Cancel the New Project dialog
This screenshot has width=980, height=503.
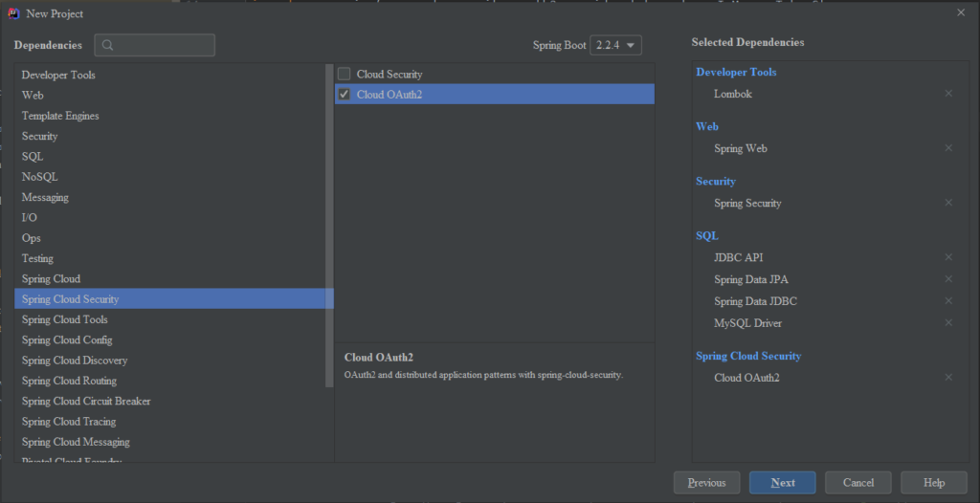858,482
